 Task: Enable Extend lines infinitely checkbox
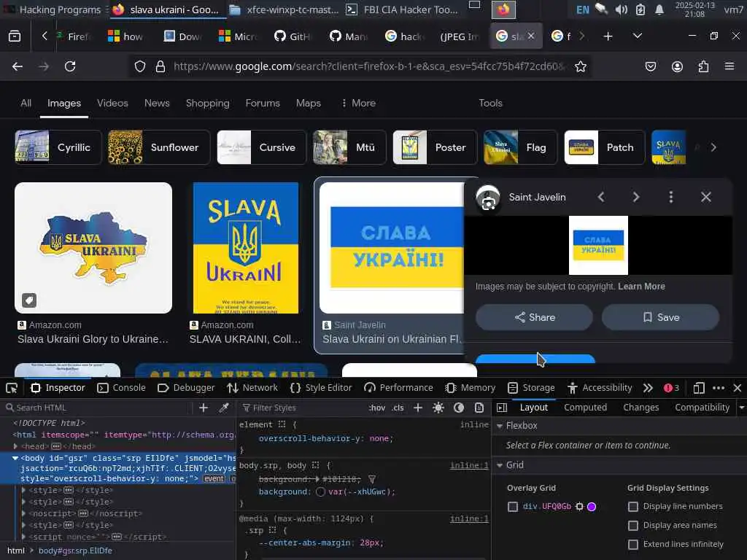tap(633, 545)
